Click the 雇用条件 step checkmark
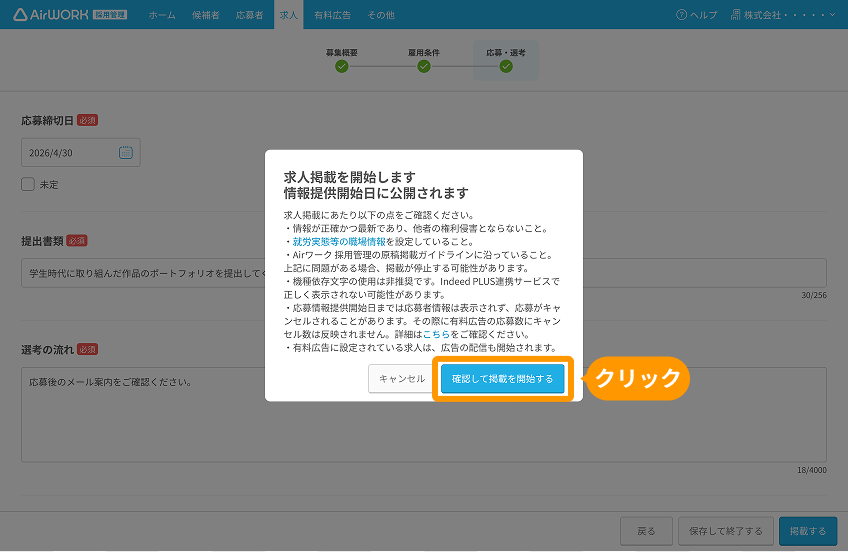The height and width of the screenshot is (552, 848). point(424,66)
